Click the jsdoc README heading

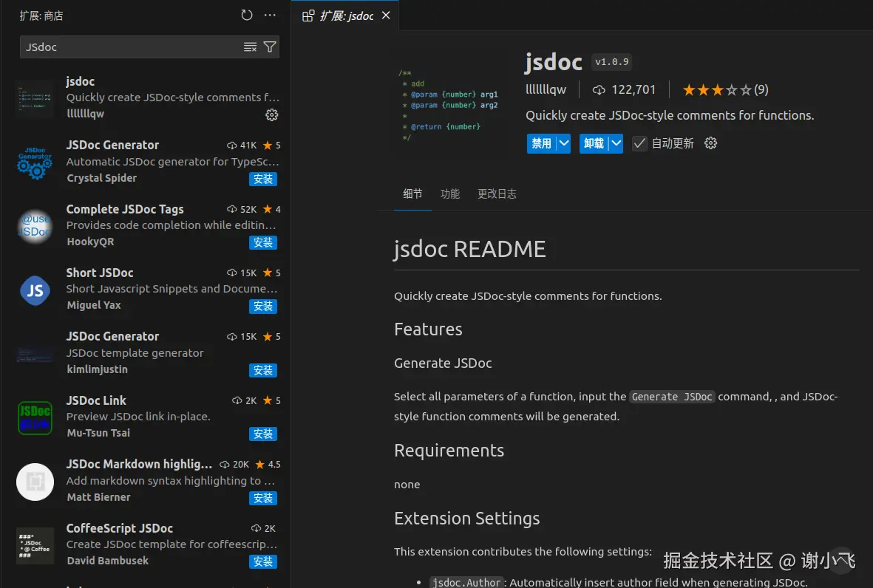pos(470,249)
